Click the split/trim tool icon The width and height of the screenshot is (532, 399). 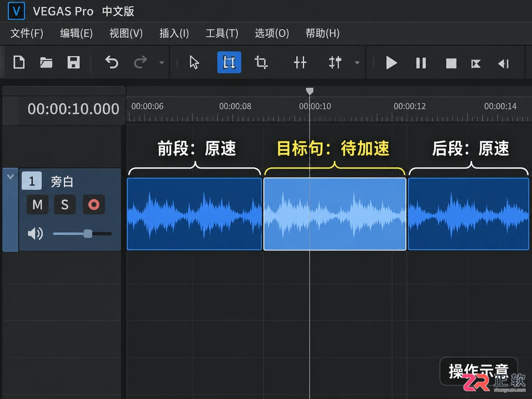point(300,62)
